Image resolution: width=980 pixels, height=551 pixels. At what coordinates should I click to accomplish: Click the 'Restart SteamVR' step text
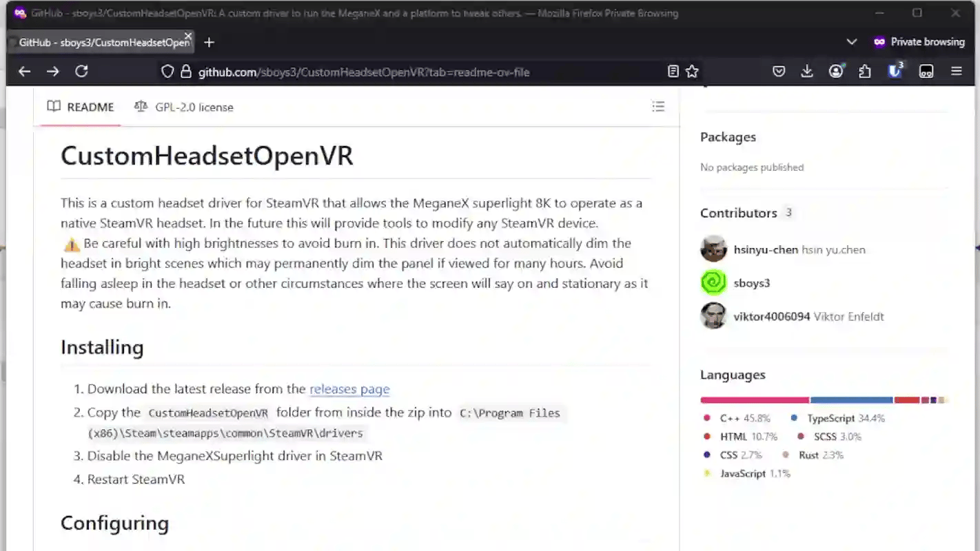pos(136,479)
